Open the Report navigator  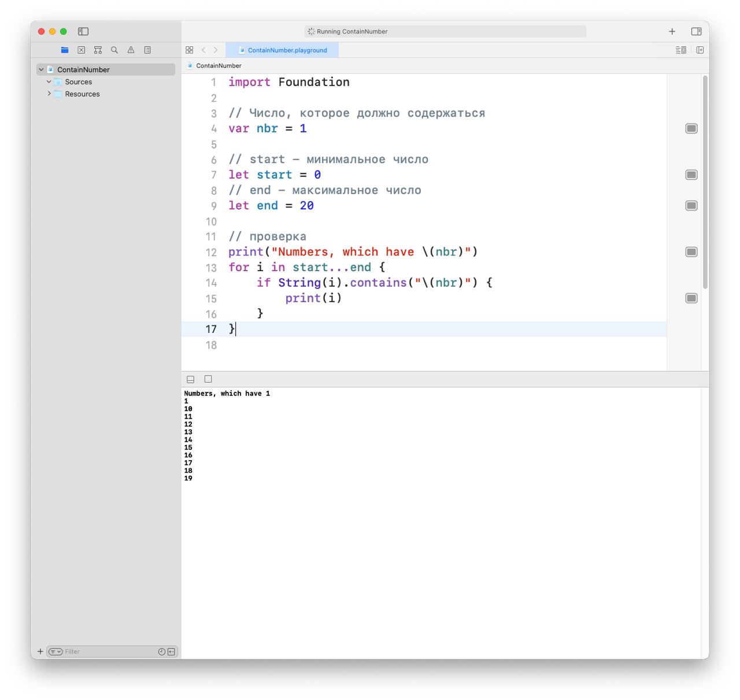pos(147,50)
